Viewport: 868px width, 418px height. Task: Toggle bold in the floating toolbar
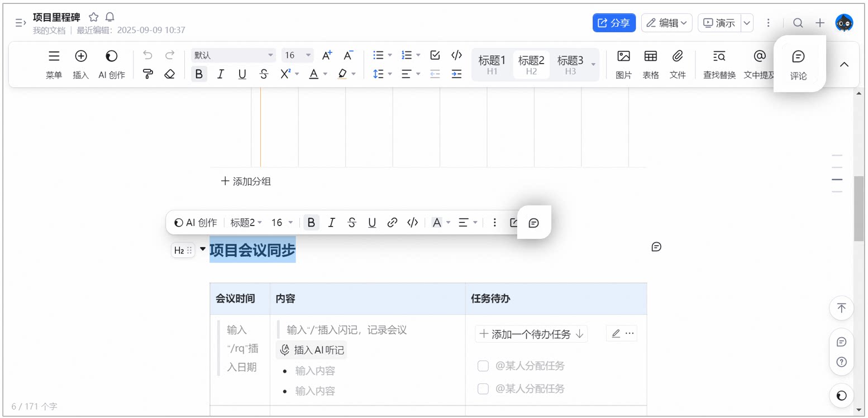pos(312,223)
